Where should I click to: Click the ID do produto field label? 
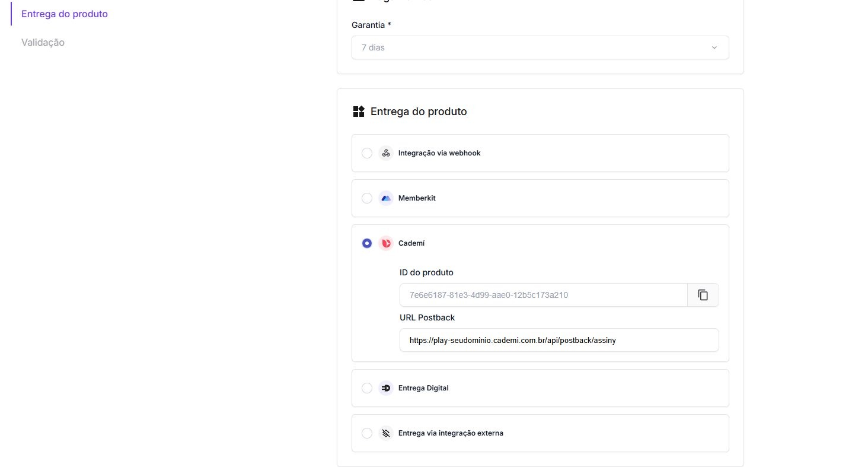tap(426, 272)
